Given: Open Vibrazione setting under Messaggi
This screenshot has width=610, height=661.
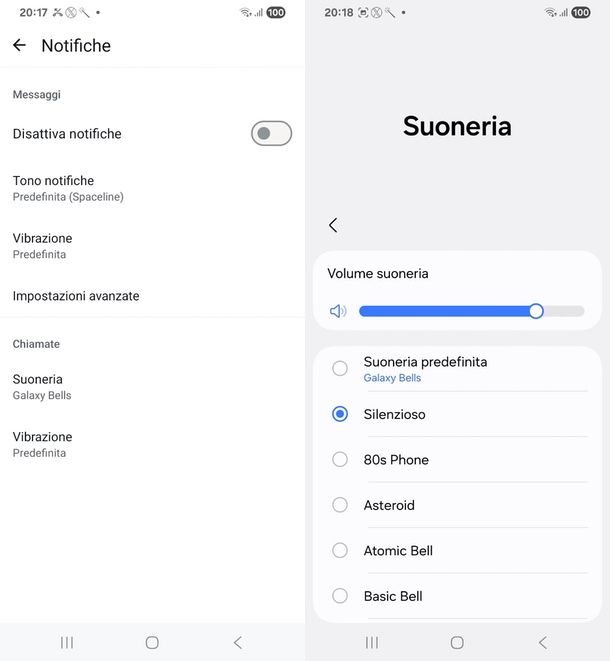Looking at the screenshot, I should pos(42,245).
